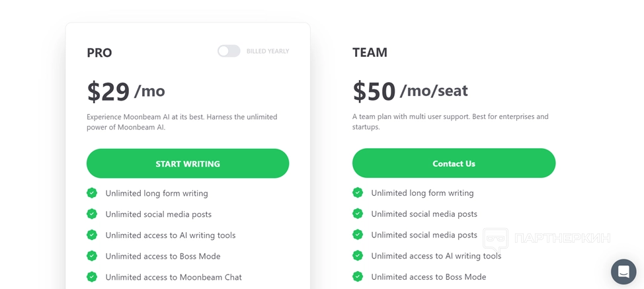Select the TEAM plan heading
This screenshot has height=289, width=644.
pos(370,52)
